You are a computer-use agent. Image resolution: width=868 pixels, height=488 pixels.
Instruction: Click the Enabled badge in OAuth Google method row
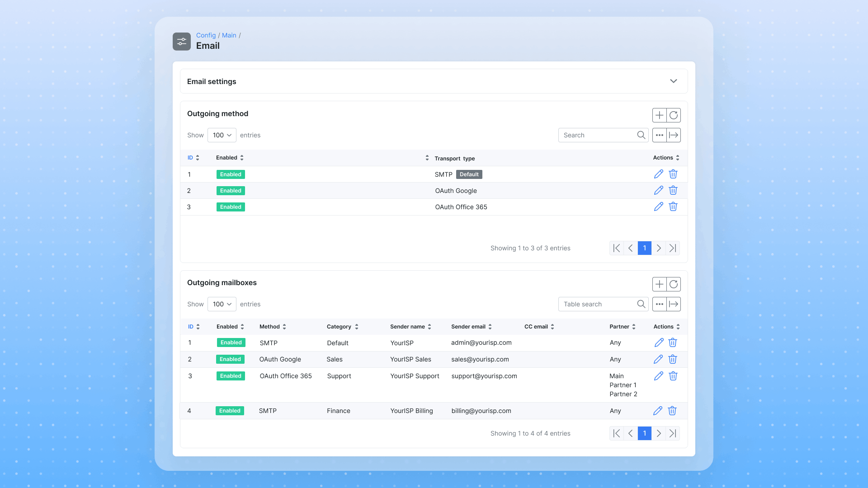coord(231,191)
